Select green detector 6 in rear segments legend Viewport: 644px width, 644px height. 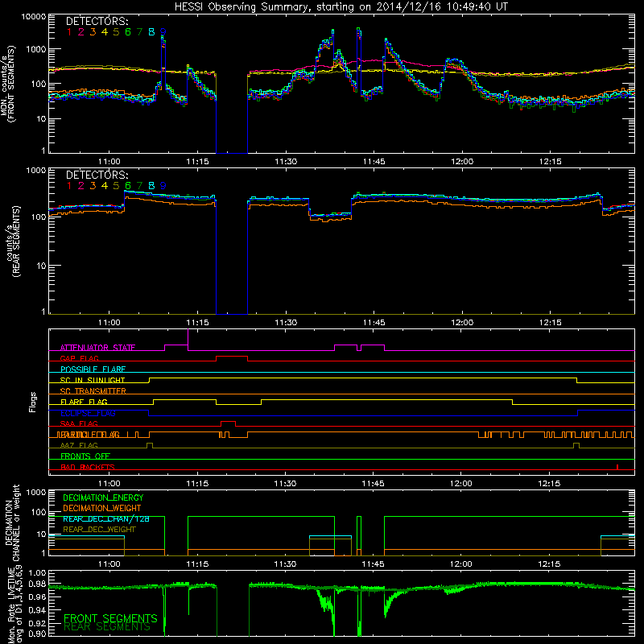(128, 186)
